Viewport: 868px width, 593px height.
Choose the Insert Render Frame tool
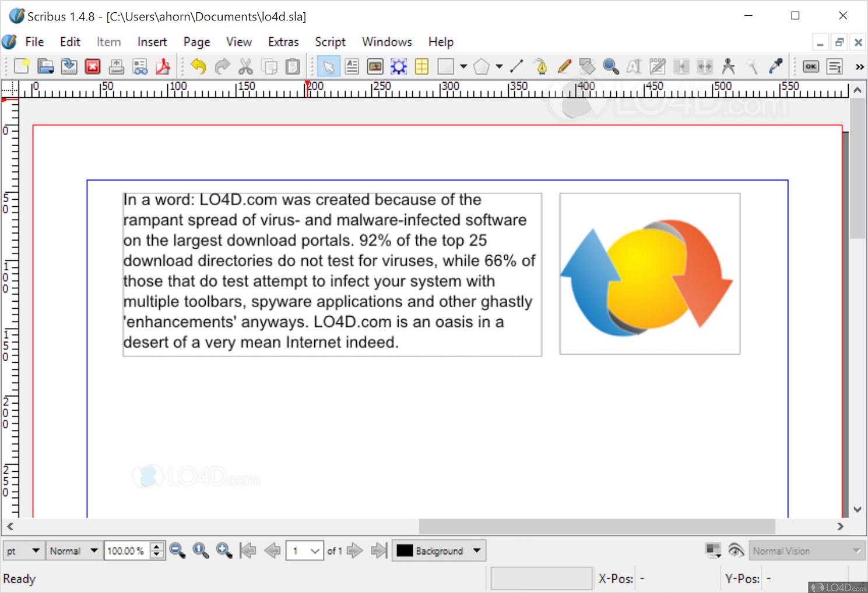coord(399,66)
